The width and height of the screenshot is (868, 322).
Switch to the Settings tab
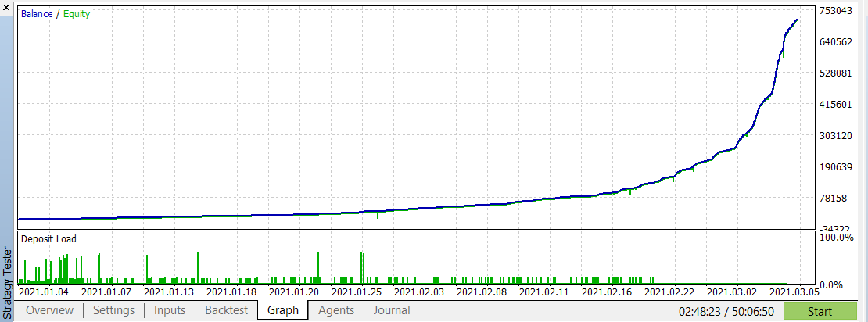click(113, 310)
